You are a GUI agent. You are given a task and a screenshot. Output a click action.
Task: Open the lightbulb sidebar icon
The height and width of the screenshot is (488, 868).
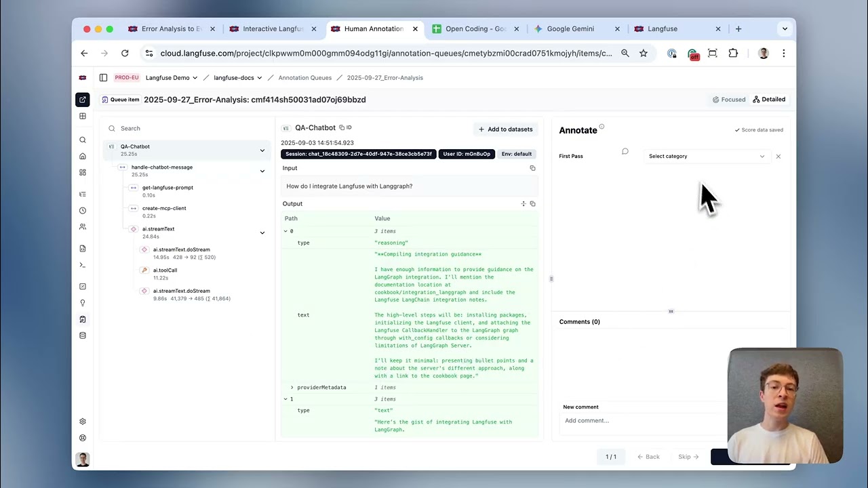click(x=83, y=303)
